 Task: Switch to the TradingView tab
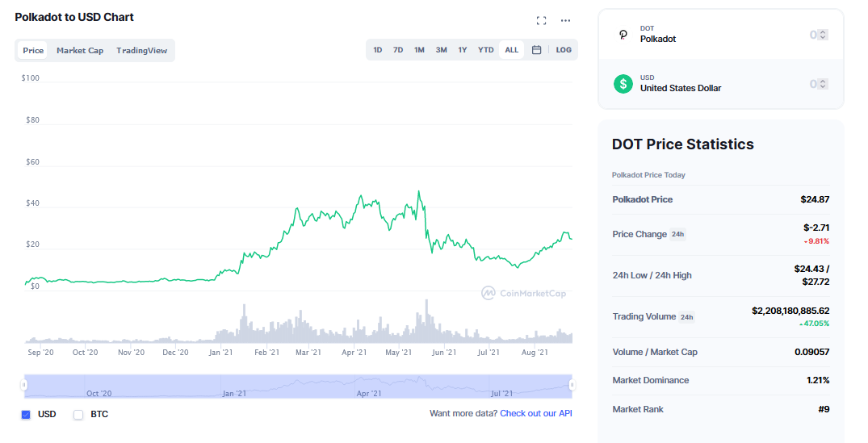click(141, 51)
